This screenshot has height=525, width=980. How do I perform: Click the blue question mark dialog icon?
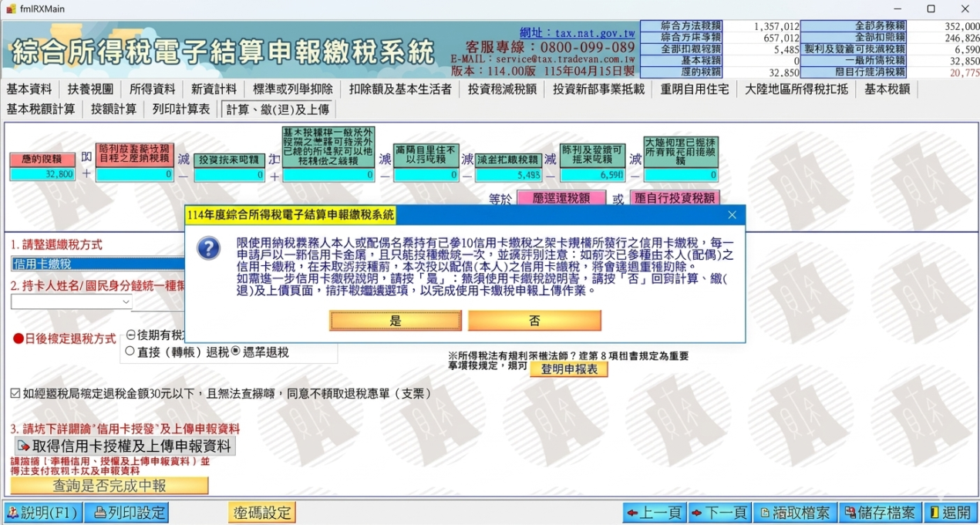[208, 248]
